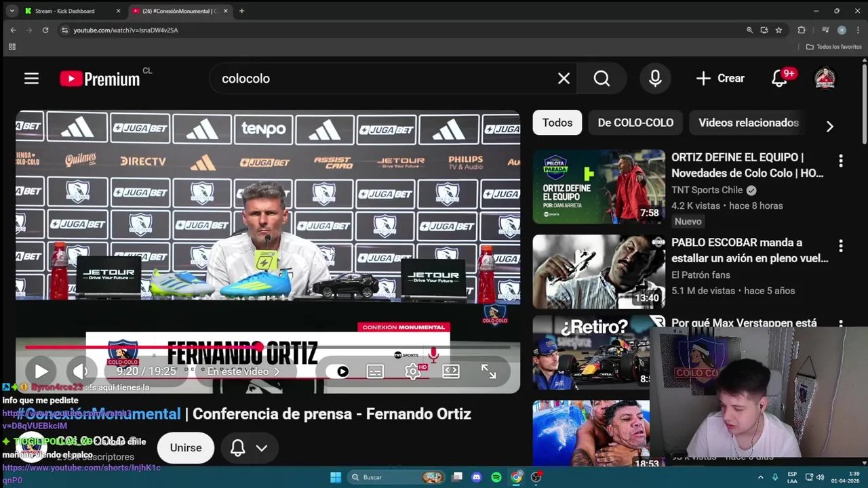The width and height of the screenshot is (868, 488).
Task: Start voice search with the microphone
Action: (655, 79)
